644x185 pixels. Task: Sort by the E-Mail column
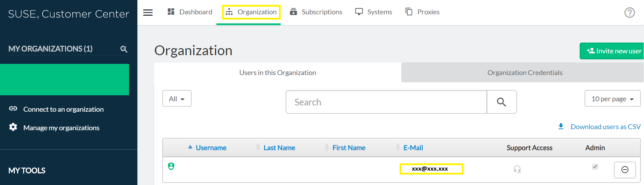(413, 148)
